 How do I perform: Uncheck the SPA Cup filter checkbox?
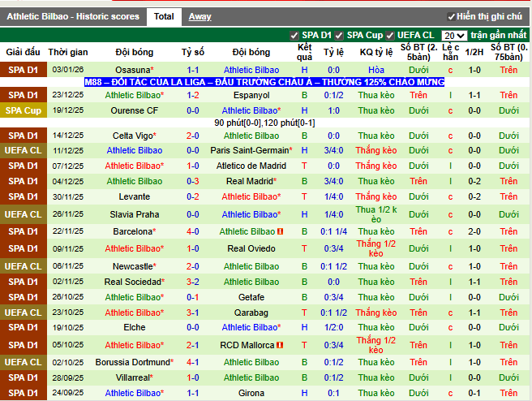pyautogui.click(x=339, y=36)
